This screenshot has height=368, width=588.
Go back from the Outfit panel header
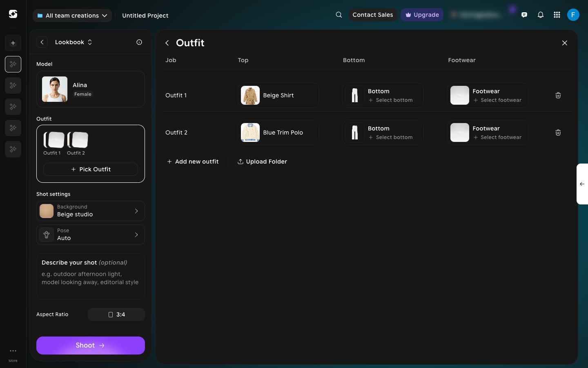pos(167,43)
